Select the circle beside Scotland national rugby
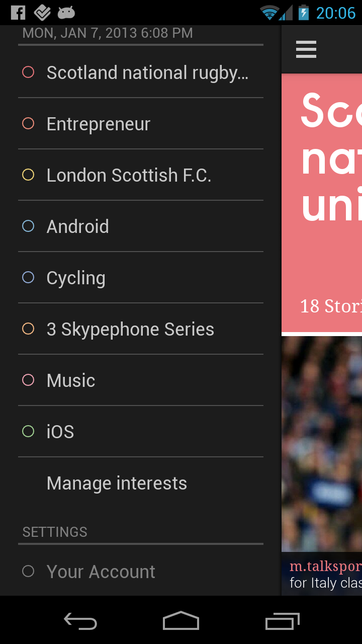 point(28,72)
